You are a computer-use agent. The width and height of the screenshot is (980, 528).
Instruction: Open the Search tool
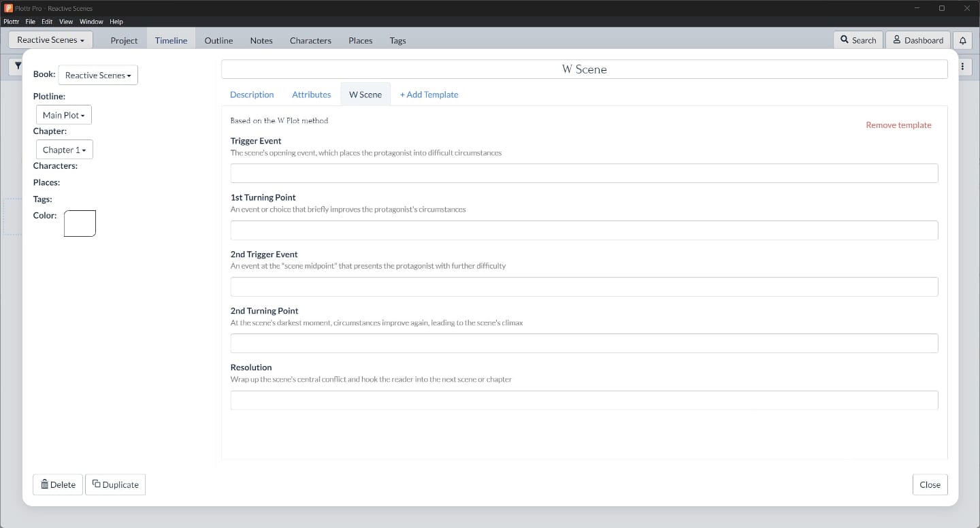pyautogui.click(x=857, y=40)
